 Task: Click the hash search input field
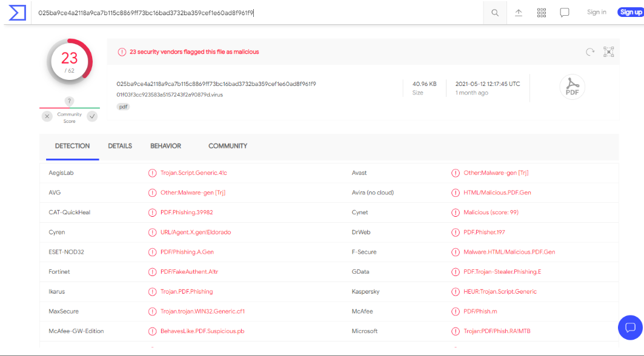[254, 13]
